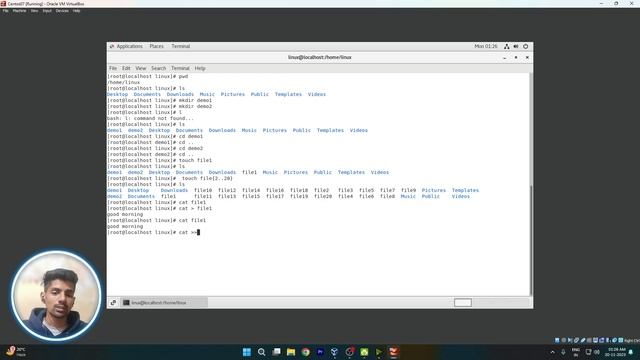Open Task View on the taskbar
640x360 pixels.
276,352
